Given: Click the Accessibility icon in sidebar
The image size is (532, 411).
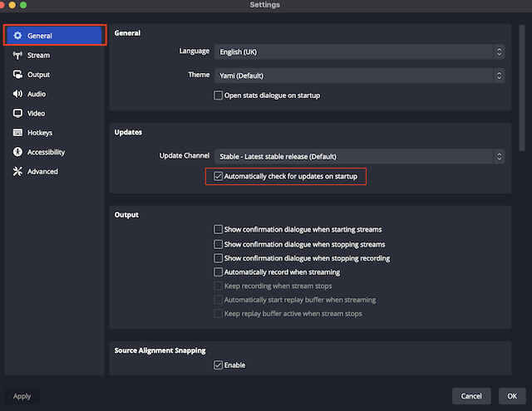Looking at the screenshot, I should tap(17, 152).
